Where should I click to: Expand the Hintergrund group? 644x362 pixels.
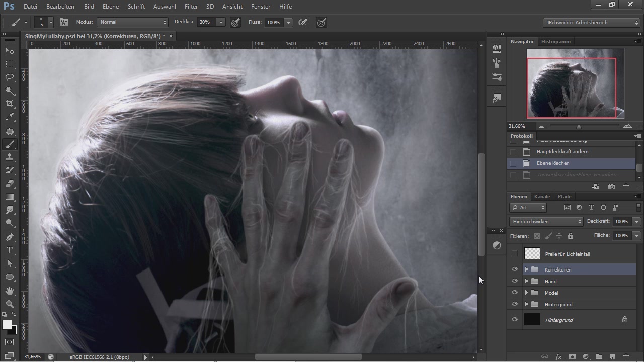click(526, 304)
